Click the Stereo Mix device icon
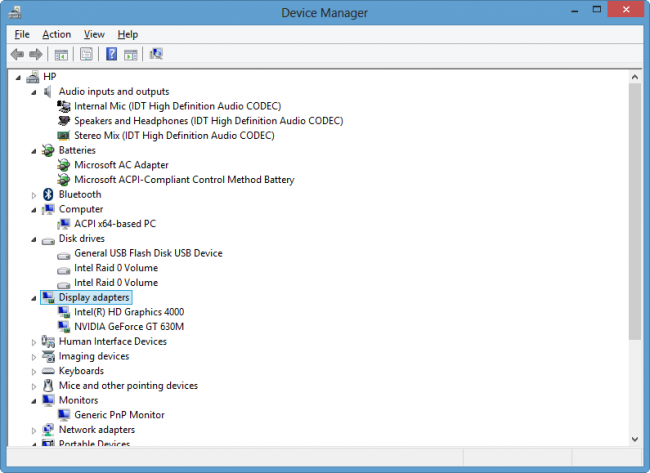650x473 pixels. pyautogui.click(x=63, y=136)
